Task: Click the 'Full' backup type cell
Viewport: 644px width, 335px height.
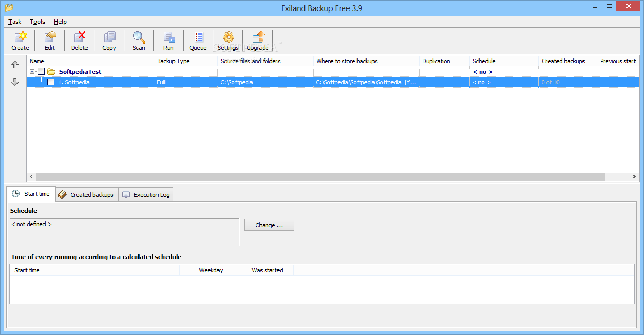Action: tap(186, 82)
